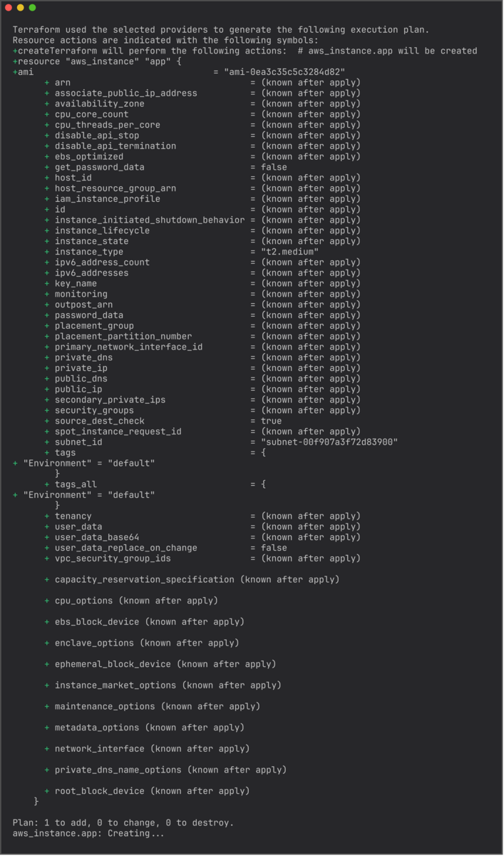Click the red close window button
Viewport: 504px width, 856px height.
click(9, 8)
